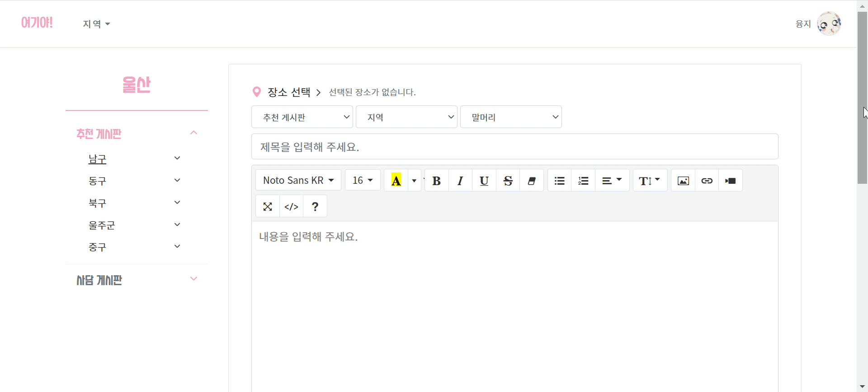Click the page vertical scrollbar thumb
This screenshot has width=868, height=392.
(x=863, y=98)
